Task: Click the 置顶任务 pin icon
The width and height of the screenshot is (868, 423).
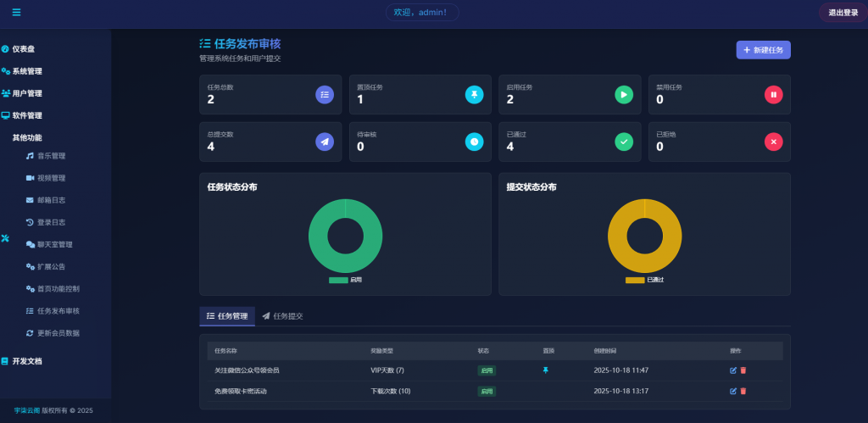Action: pos(475,95)
